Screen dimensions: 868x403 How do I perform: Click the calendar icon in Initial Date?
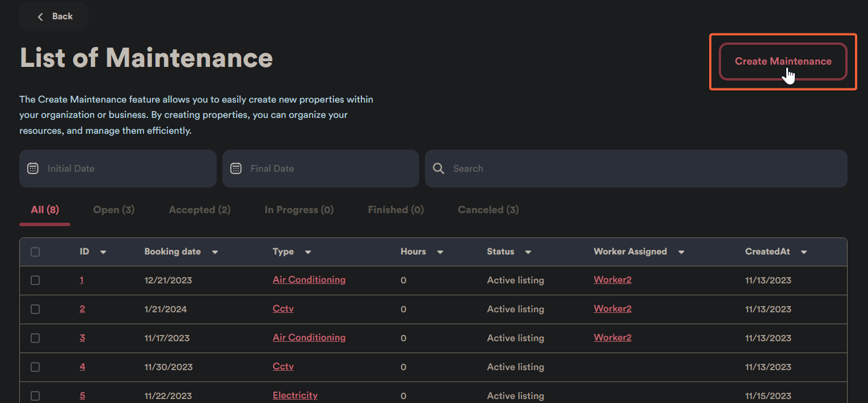pyautogui.click(x=33, y=168)
